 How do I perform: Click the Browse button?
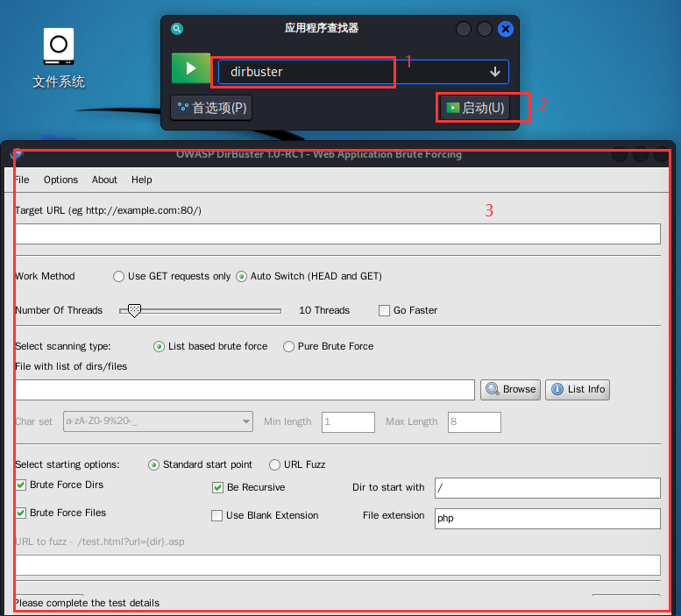pos(510,389)
